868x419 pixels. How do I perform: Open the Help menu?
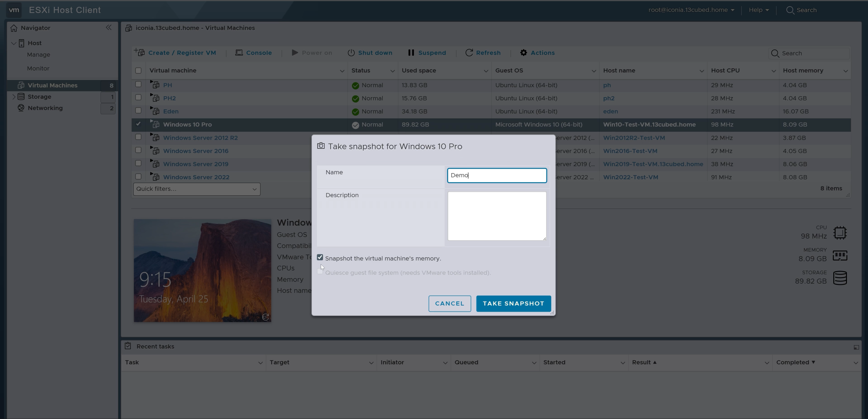[759, 10]
